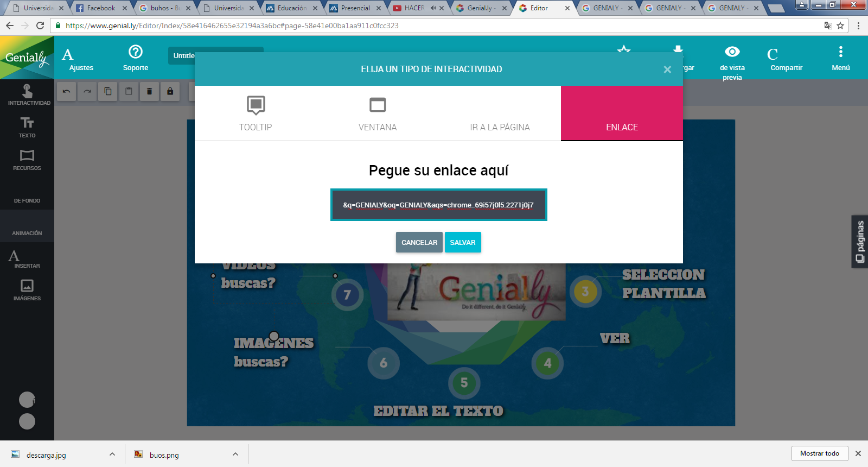Expand options for buos.png download
This screenshot has height=467, width=868.
pos(235,454)
